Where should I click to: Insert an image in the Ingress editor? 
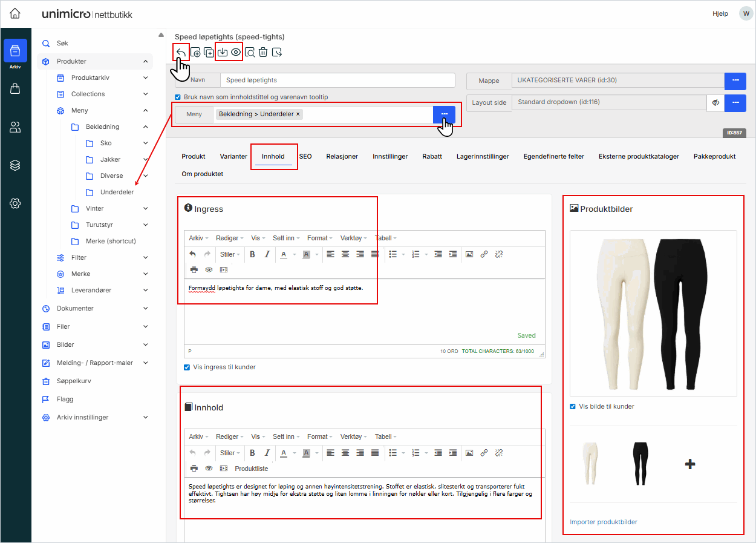469,254
